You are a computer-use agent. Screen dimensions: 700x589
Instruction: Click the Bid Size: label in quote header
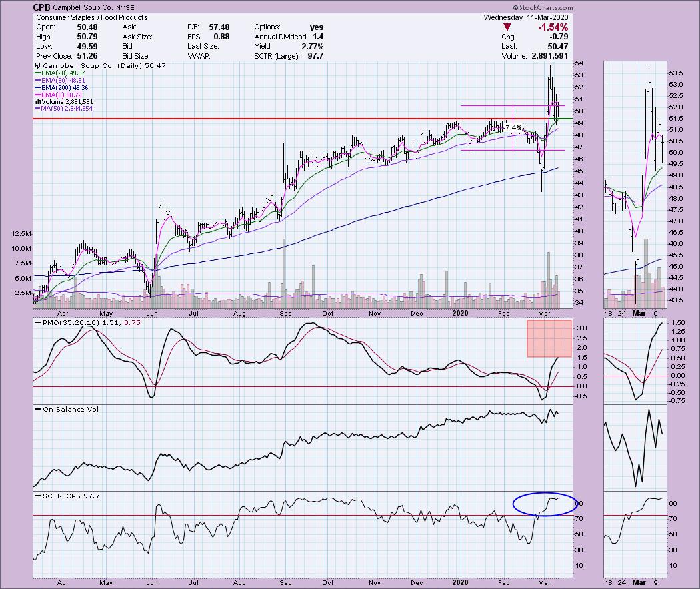[136, 56]
